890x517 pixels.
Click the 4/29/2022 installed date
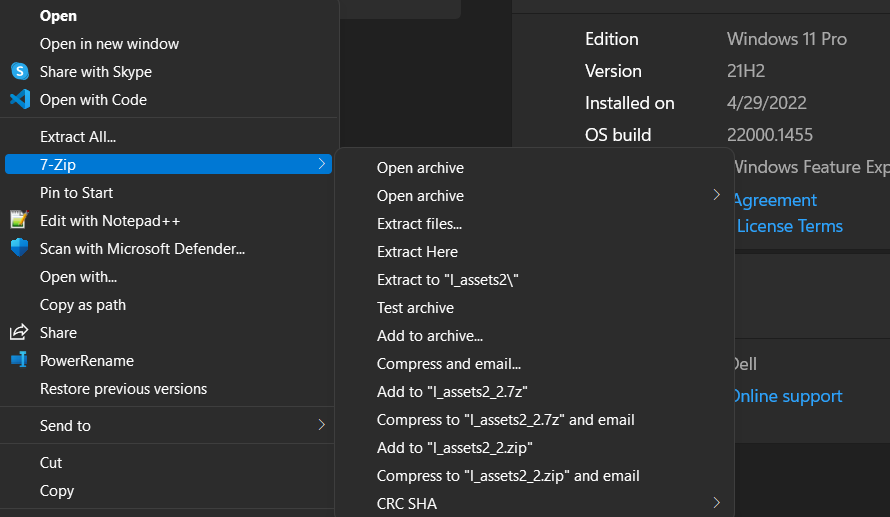(x=767, y=103)
